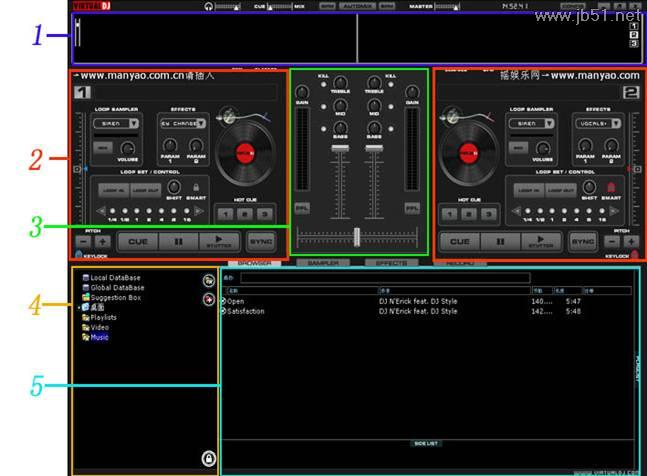The image size is (647, 476).
Task: Switch to the EFFECTS tab
Action: (392, 263)
